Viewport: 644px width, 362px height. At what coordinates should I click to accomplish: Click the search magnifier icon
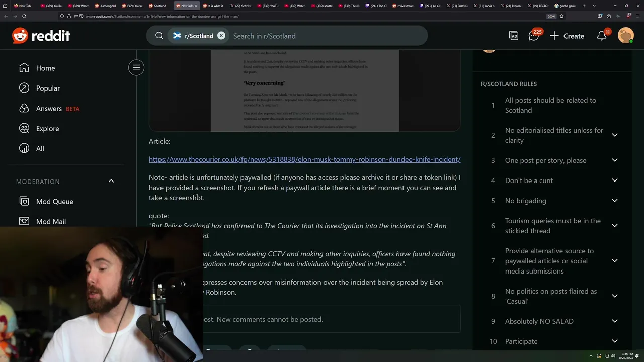pos(159,36)
